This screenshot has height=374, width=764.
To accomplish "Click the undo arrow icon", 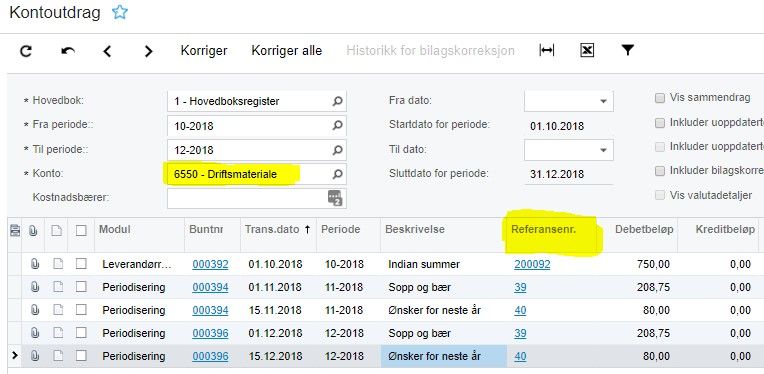I will click(x=68, y=51).
